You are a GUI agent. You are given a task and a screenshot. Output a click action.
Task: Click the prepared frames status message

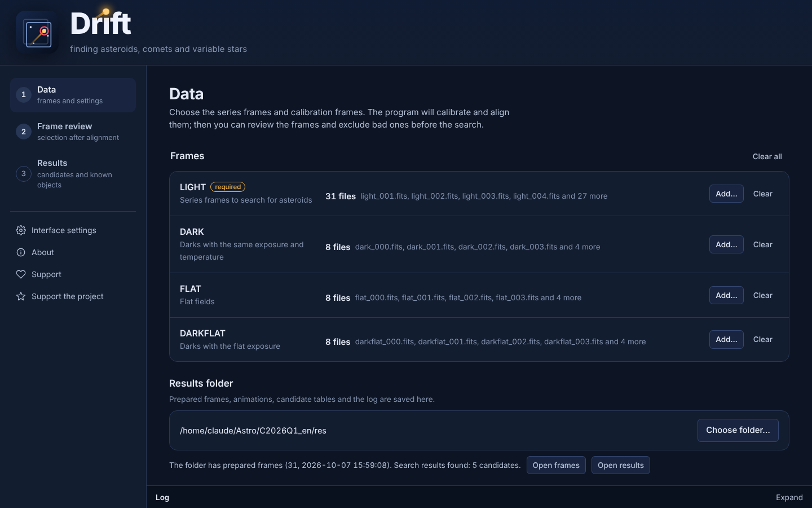(x=345, y=465)
